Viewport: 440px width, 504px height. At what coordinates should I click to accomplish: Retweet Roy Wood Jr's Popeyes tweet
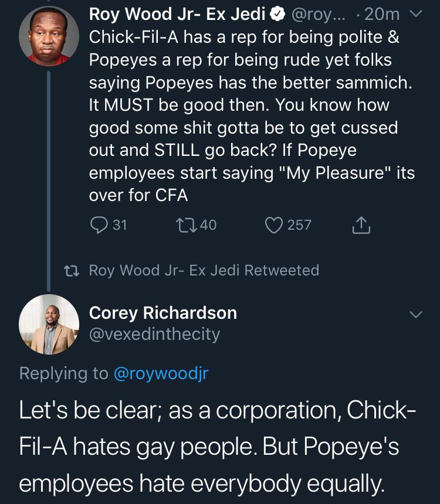click(x=184, y=225)
